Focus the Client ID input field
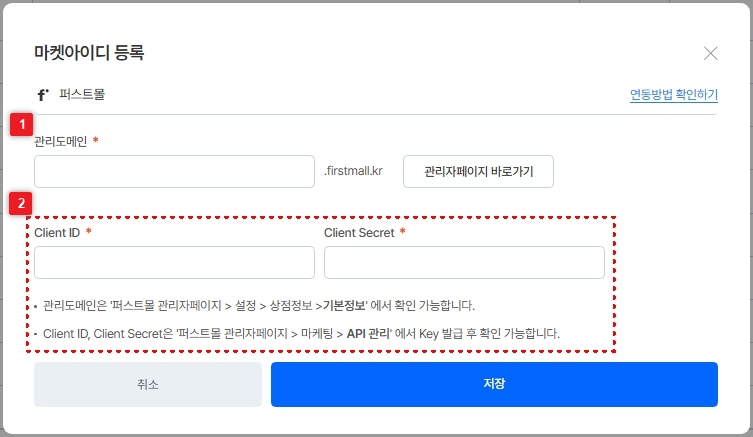This screenshot has height=437, width=753. (174, 263)
